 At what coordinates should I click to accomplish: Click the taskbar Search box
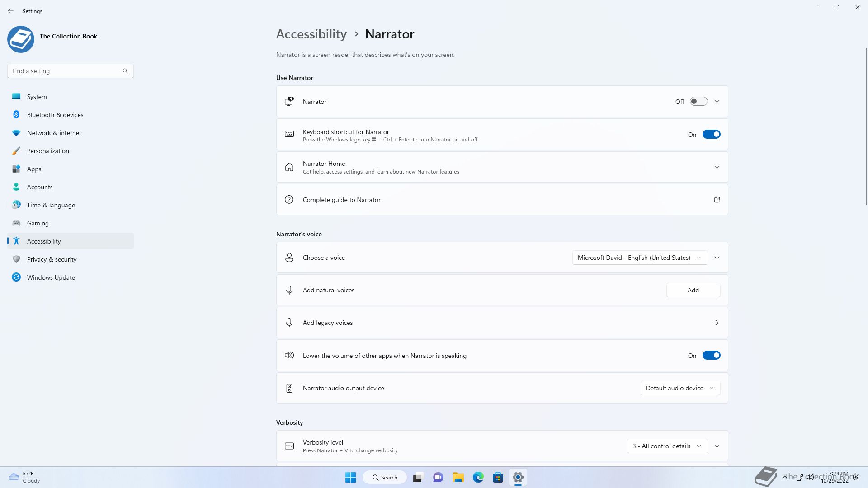click(385, 477)
